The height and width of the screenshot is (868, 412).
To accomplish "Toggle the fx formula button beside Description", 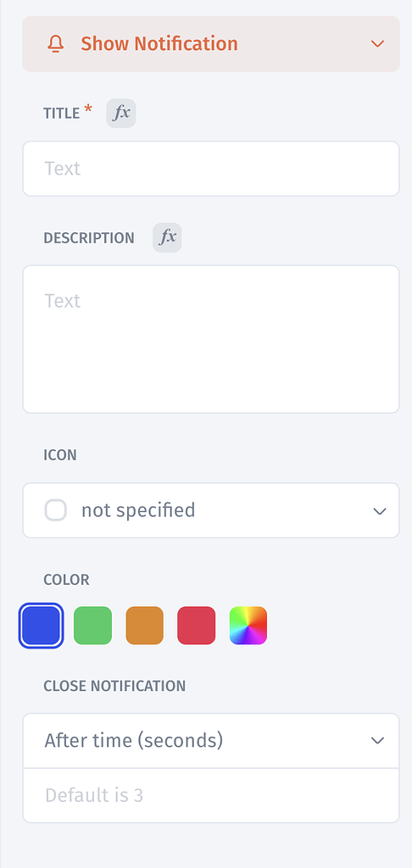I will coord(167,237).
